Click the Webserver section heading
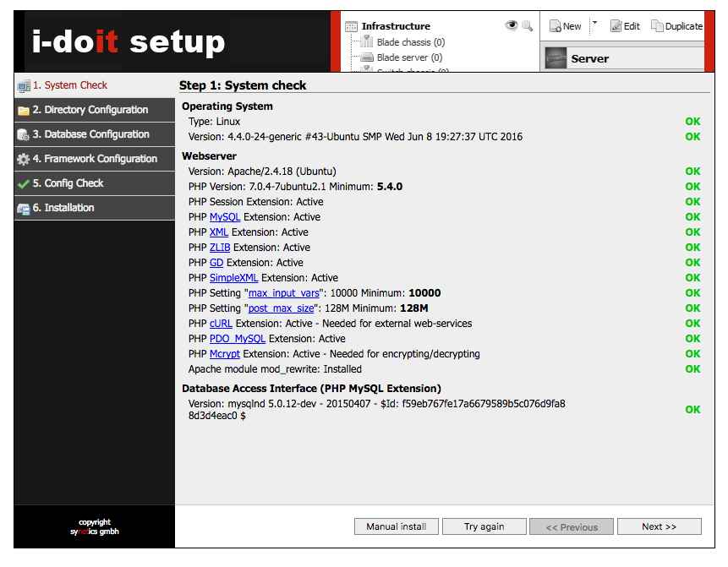728x567 pixels. point(209,155)
